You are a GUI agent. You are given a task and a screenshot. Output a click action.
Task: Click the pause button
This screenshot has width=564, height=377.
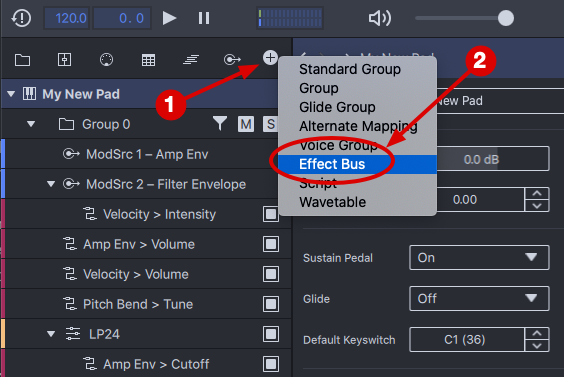tap(204, 18)
